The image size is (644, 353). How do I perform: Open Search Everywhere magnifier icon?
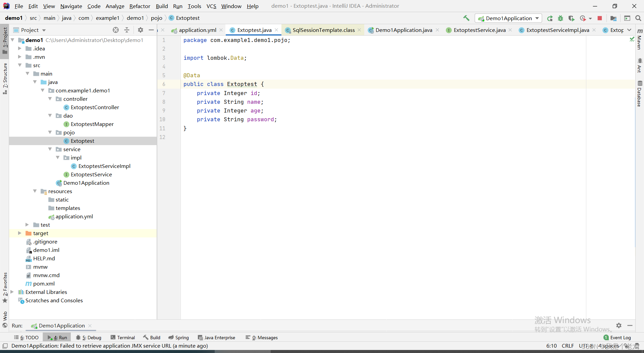click(638, 18)
